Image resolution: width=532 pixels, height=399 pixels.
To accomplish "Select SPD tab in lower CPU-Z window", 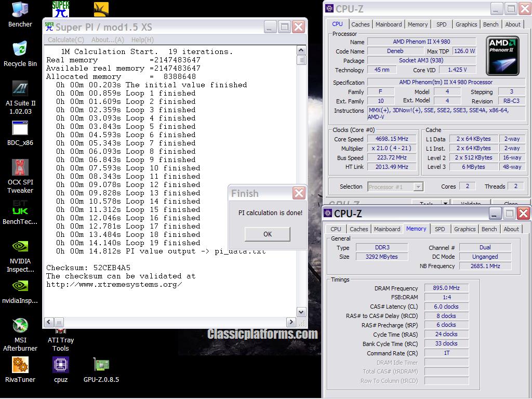I will [x=440, y=229].
